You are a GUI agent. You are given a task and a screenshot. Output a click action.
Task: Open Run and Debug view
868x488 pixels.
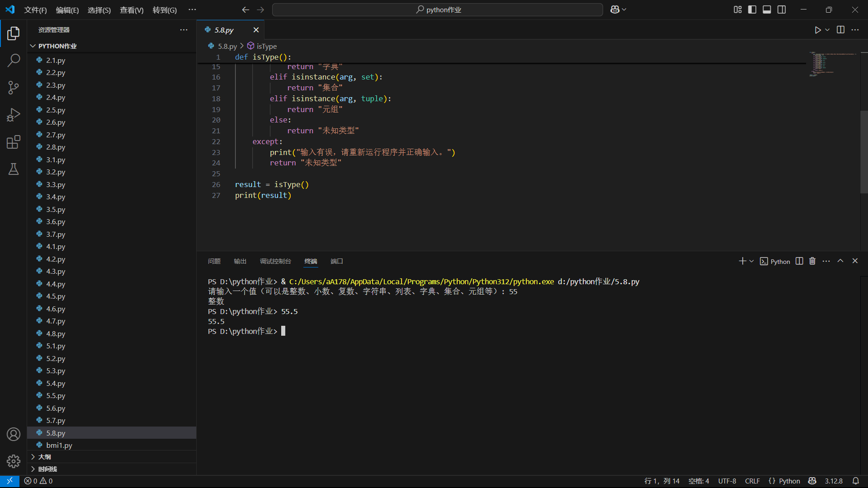14,115
